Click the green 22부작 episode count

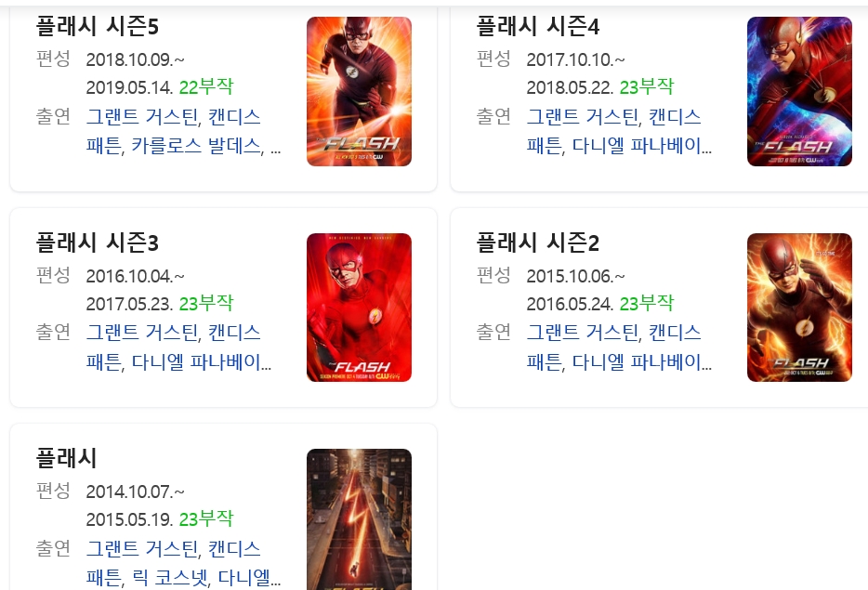click(206, 87)
